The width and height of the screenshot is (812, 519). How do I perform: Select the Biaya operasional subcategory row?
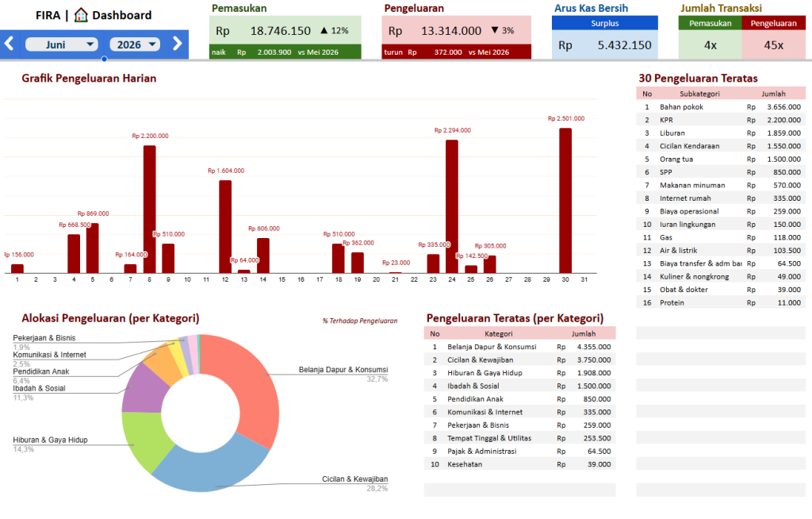[721, 211]
